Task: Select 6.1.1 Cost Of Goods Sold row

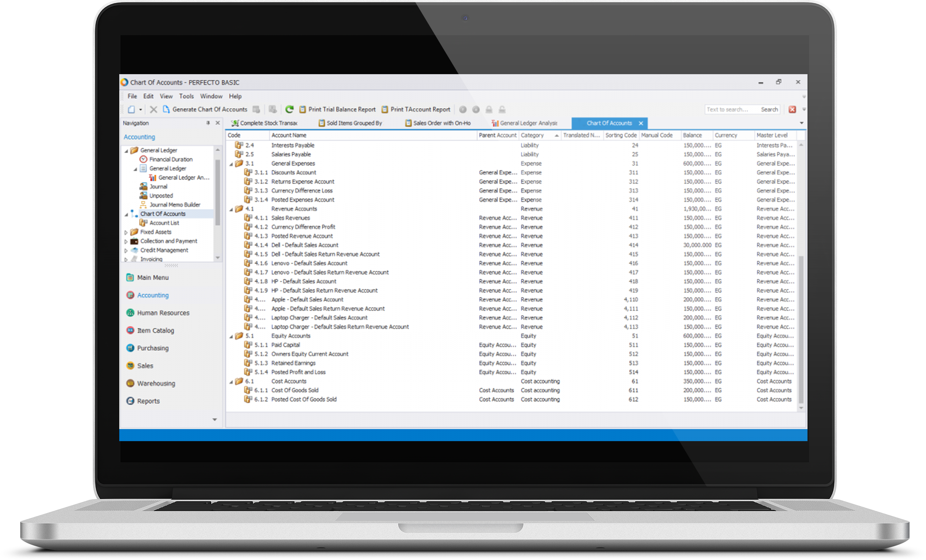Action: pyautogui.click(x=511, y=390)
